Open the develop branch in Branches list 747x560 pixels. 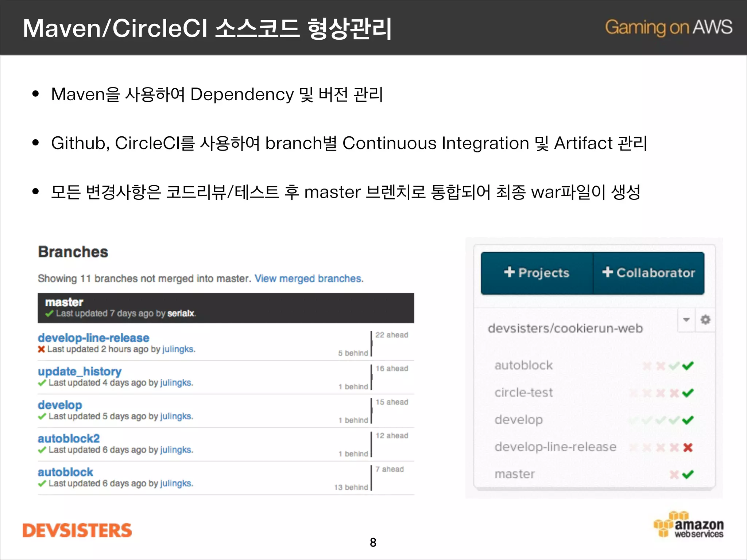[x=60, y=405]
